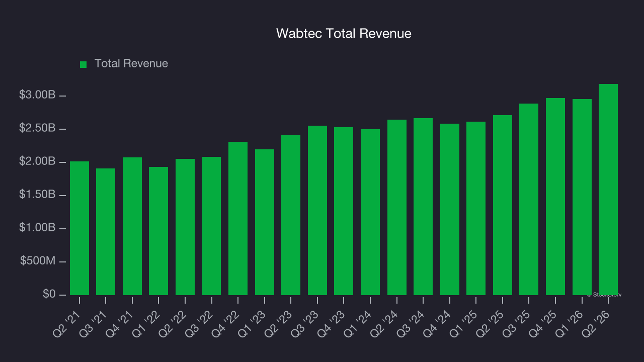Viewport: 644px width, 362px height.
Task: Select the Q2 '23 revenue bar
Action: coord(291,215)
